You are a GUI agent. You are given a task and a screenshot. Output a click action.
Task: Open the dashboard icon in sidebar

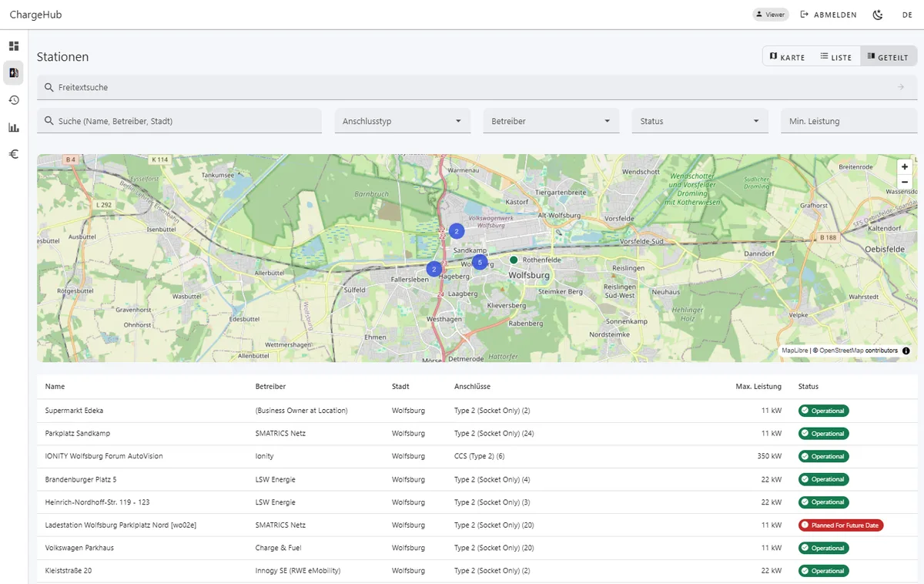pyautogui.click(x=14, y=46)
